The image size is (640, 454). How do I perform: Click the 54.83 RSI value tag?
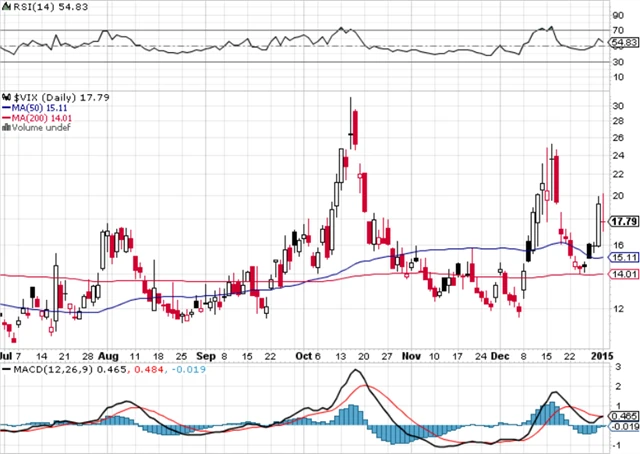tap(624, 43)
